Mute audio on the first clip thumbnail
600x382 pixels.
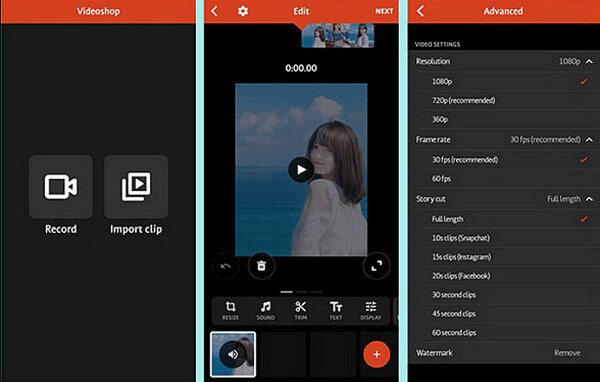click(233, 354)
